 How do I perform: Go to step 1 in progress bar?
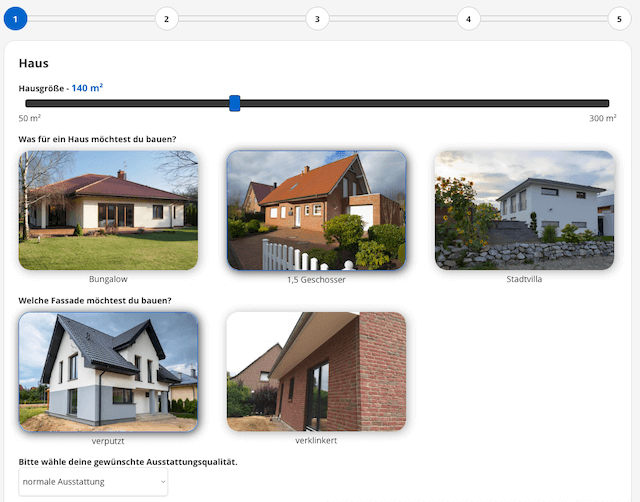point(16,18)
